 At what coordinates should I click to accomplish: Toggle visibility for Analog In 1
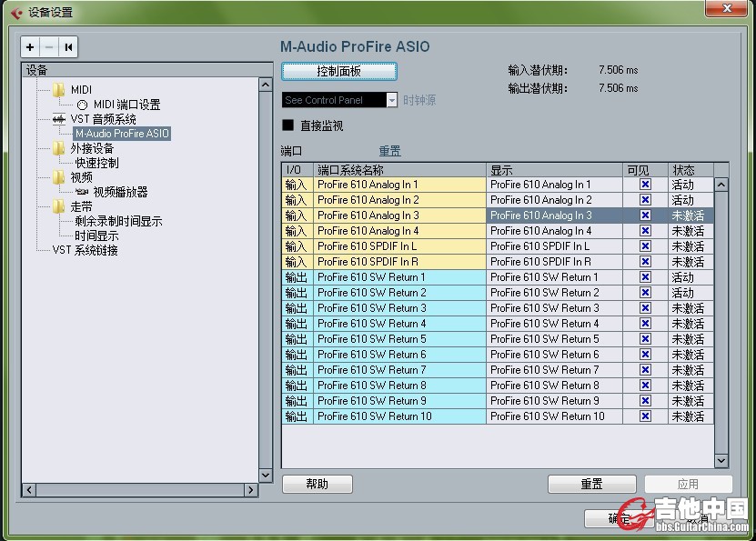(x=645, y=184)
